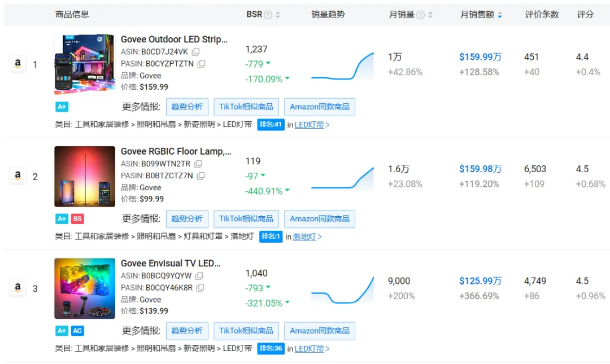610x364 pixels.
Task: Open 趋势分析 for Govee Outdoor LED Strip
Action: pos(187,107)
